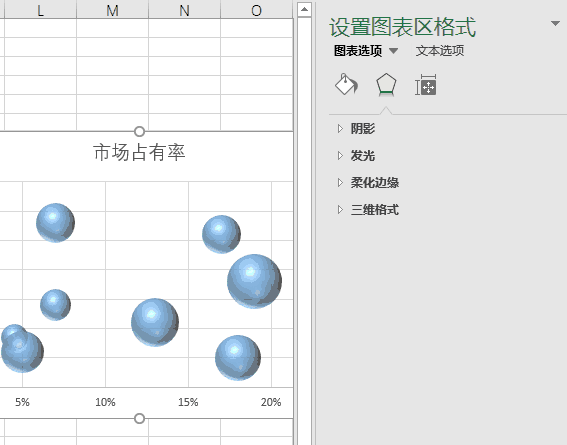567x445 pixels.
Task: Click the scrollbar up arrow
Action: point(304,9)
